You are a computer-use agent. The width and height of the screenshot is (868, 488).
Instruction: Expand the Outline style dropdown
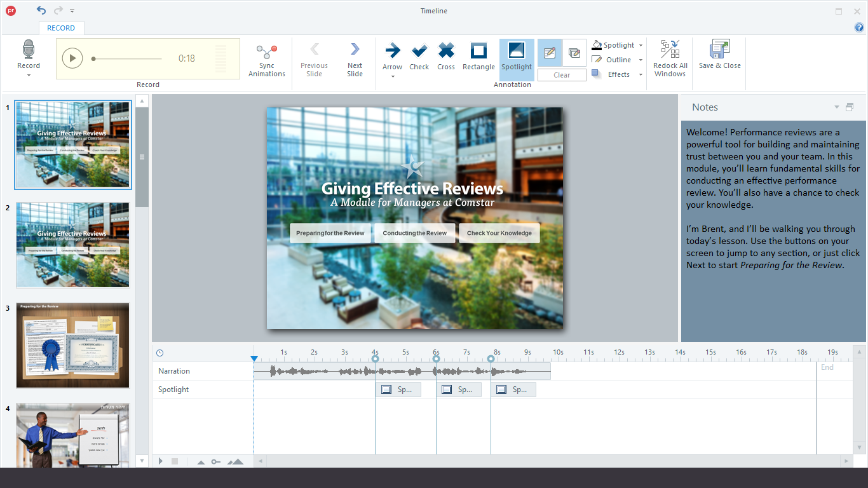click(x=641, y=59)
